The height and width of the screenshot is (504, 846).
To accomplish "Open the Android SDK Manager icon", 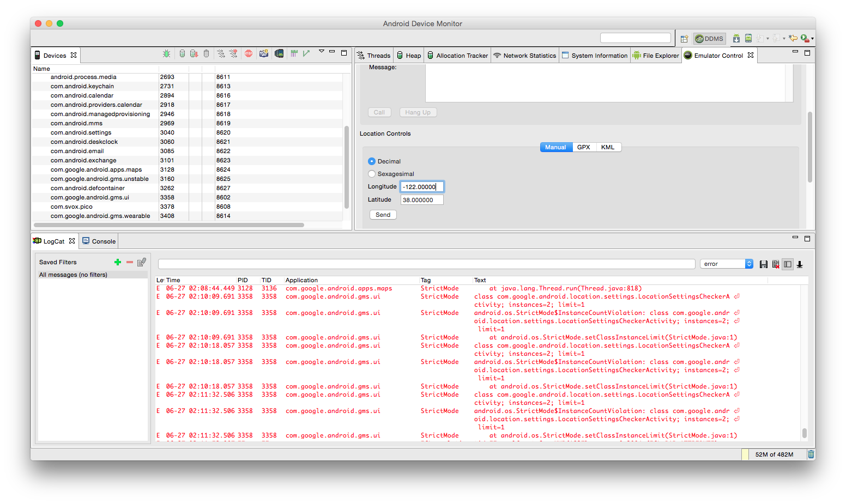I will tap(736, 38).
